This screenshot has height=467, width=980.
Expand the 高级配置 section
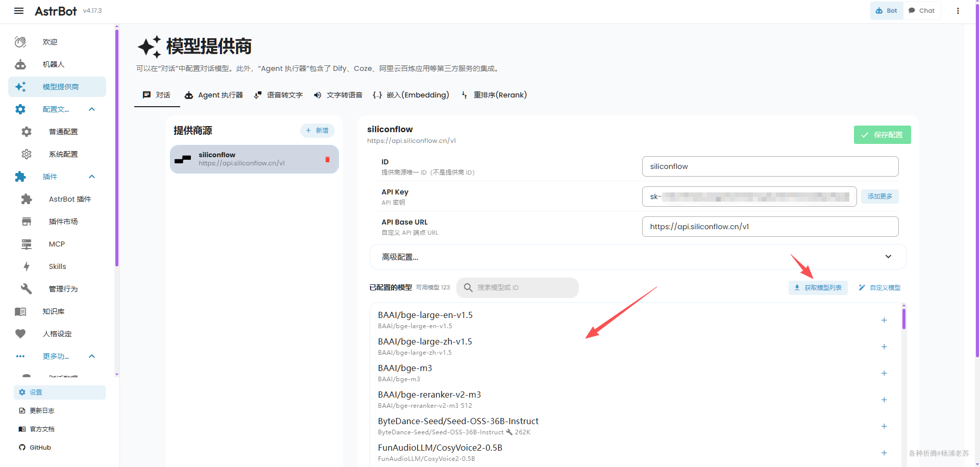[638, 257]
